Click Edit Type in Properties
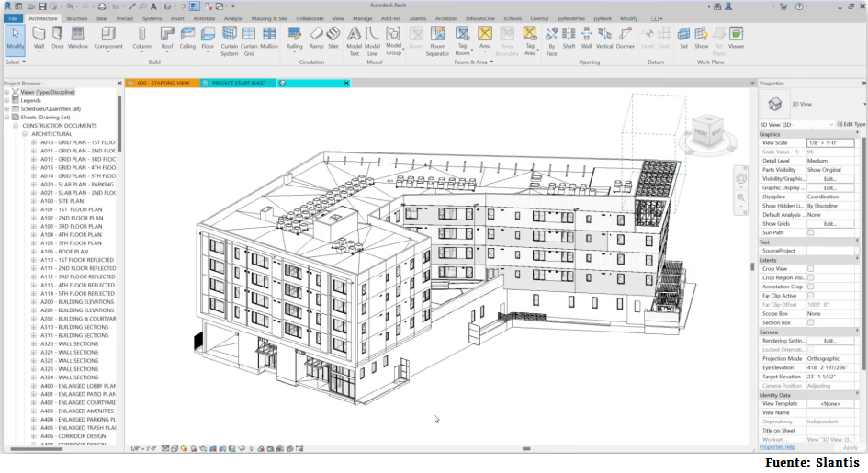 click(851, 125)
